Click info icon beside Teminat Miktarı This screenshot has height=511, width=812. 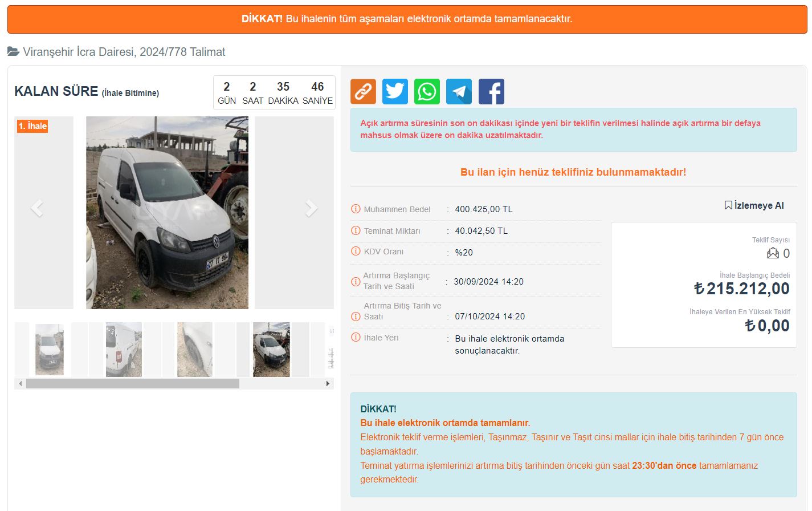click(x=356, y=231)
